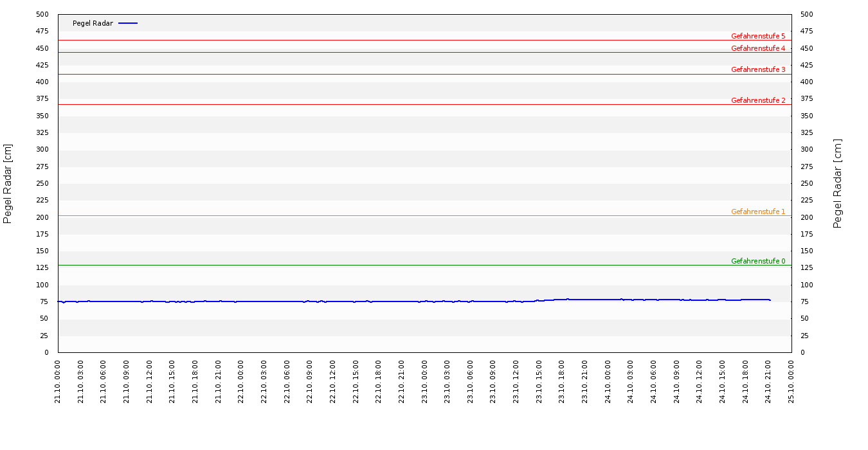Click the orange Gefahrenstufe 1 label
Screen dimensions: 868x450
(x=758, y=212)
